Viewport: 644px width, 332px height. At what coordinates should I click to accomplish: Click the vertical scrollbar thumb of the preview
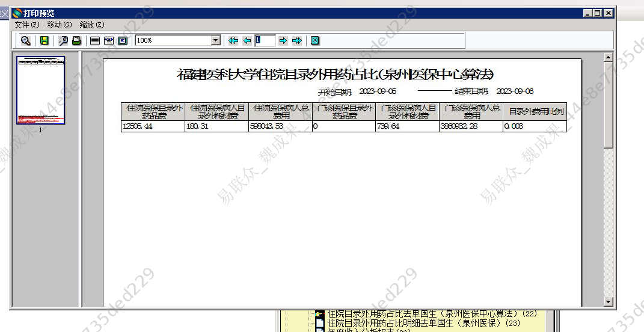pyautogui.click(x=609, y=105)
